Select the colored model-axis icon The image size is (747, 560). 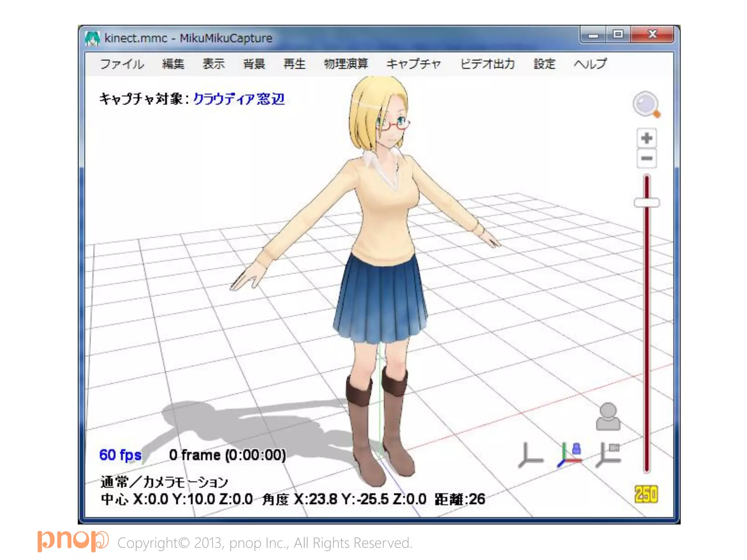(x=570, y=455)
